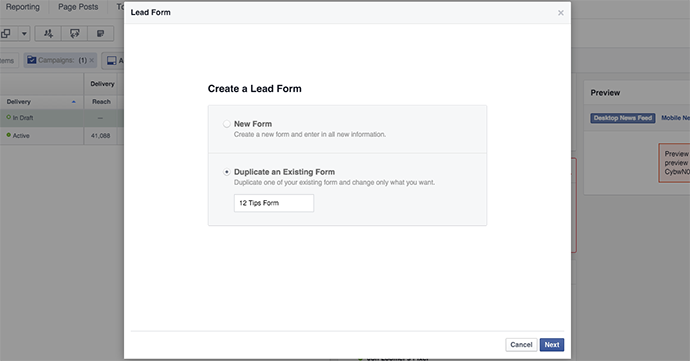Click the Preview panel heading
Viewport: 690px width, 361px height.
[x=605, y=93]
